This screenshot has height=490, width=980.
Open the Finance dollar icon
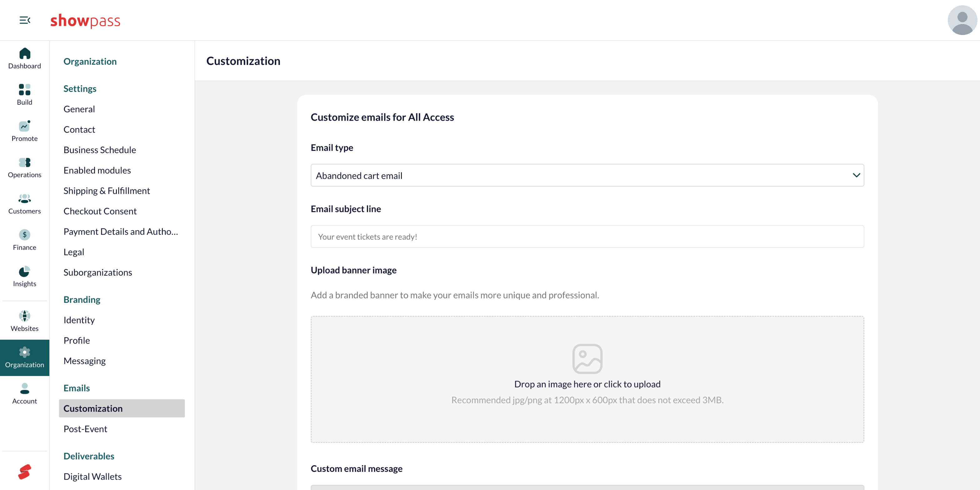[x=25, y=235]
